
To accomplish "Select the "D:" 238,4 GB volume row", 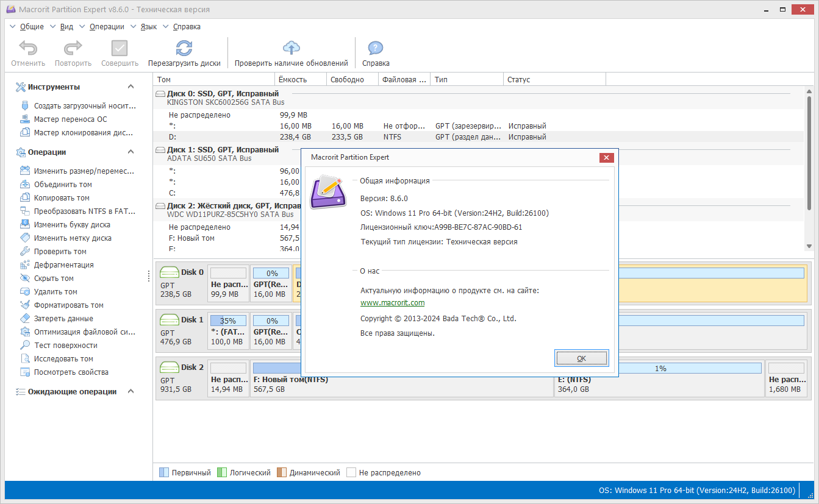I will click(x=479, y=137).
